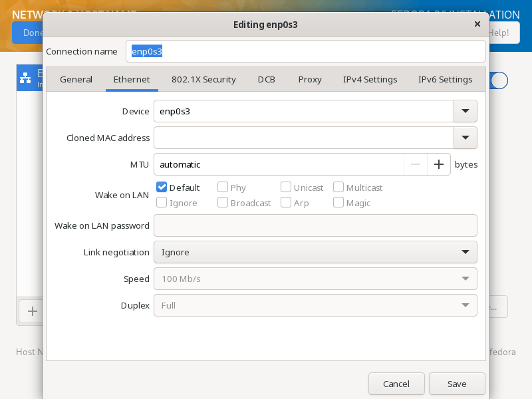
Task: Open the Proxy tab
Action: point(310,79)
